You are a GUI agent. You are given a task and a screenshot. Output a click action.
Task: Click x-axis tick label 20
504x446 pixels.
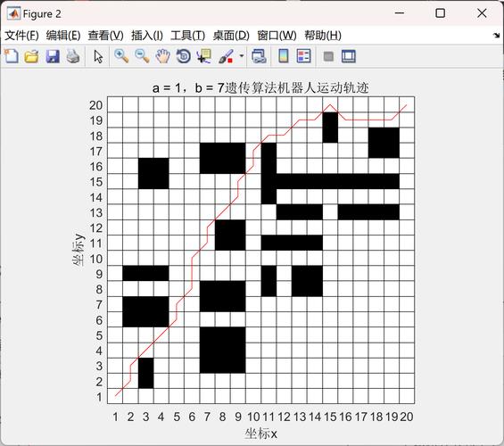pos(407,417)
